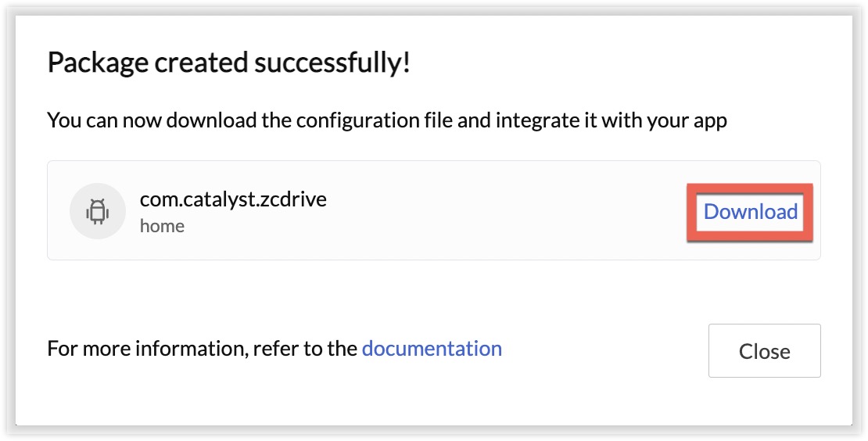
Task: Click the Android robot icon
Action: (98, 211)
